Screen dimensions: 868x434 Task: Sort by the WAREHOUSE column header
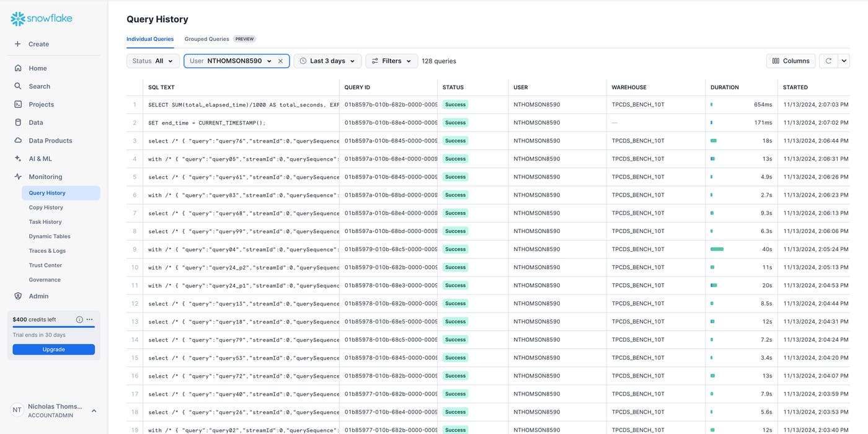click(x=629, y=87)
